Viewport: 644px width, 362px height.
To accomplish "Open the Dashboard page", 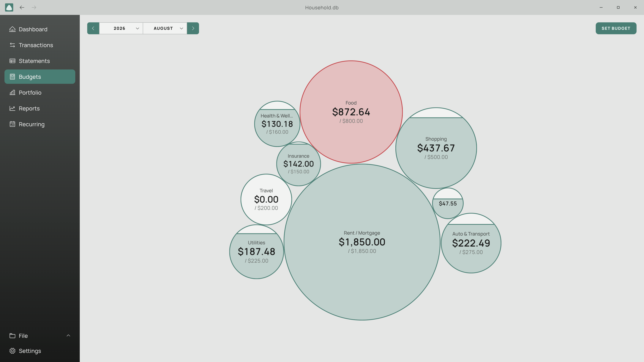I will [40, 29].
